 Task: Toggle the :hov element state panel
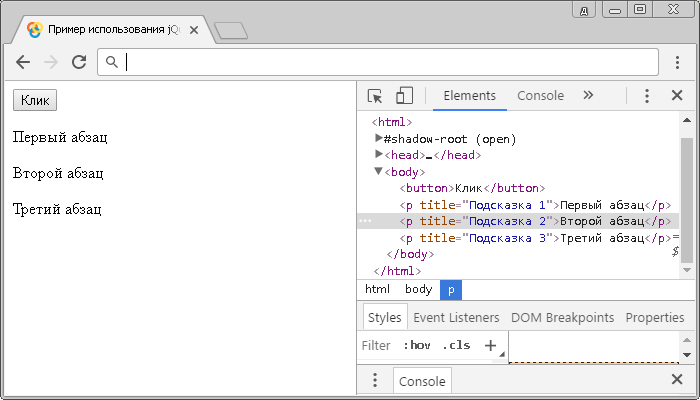point(417,345)
